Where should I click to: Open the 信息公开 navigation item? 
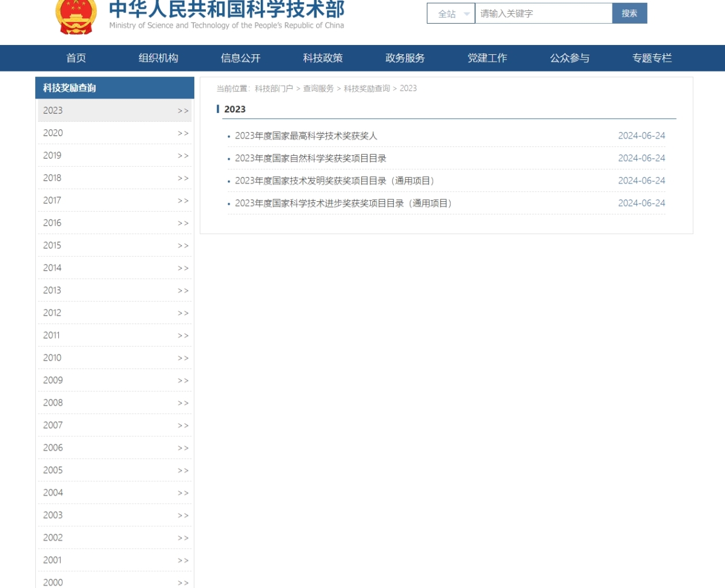coord(241,58)
